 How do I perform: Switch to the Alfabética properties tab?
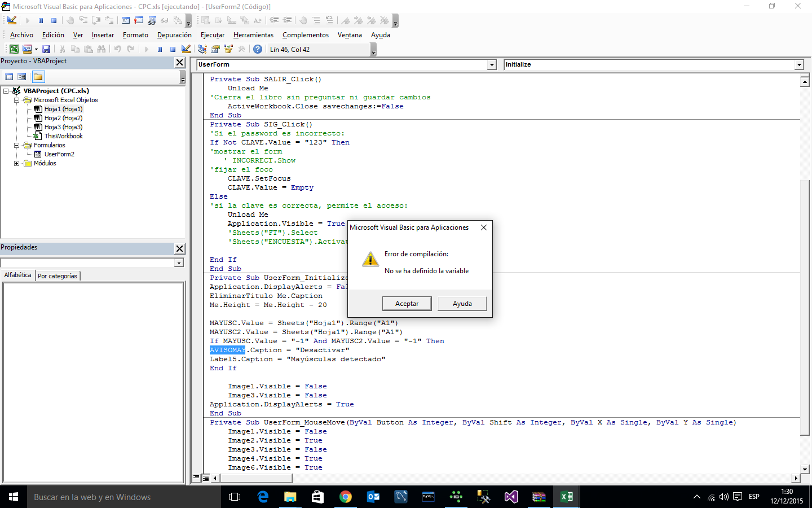17,275
